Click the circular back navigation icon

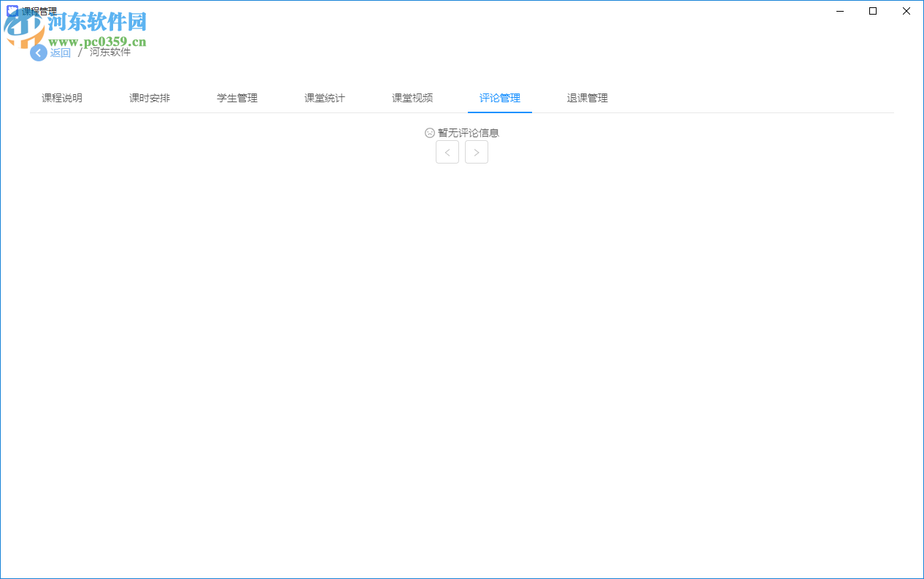pyautogui.click(x=38, y=53)
